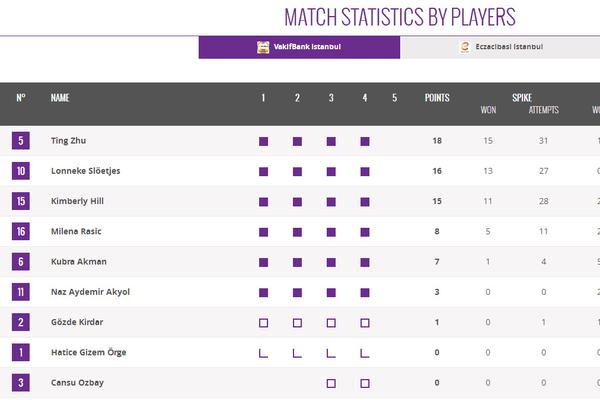Sort by the Name column header
The height and width of the screenshot is (400, 600).
click(x=60, y=98)
